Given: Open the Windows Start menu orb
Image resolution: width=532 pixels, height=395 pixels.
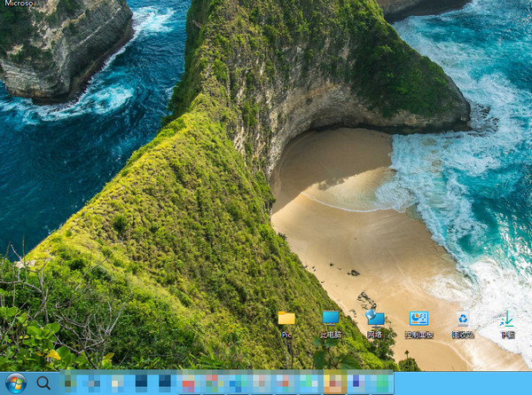Looking at the screenshot, I should coord(15,383).
